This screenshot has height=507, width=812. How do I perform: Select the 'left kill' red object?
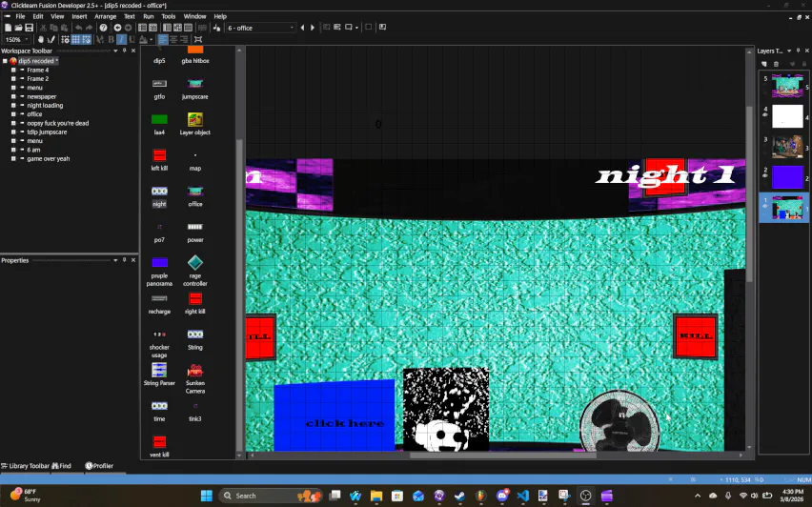(159, 154)
